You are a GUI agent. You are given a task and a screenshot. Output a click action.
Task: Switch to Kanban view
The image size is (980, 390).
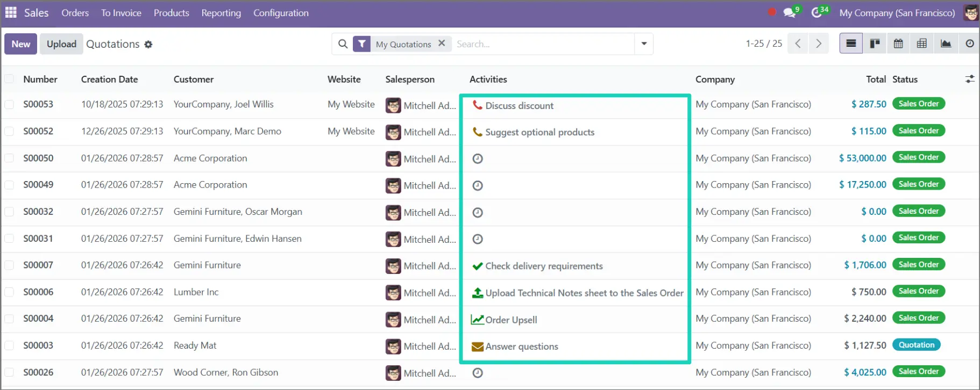[875, 44]
